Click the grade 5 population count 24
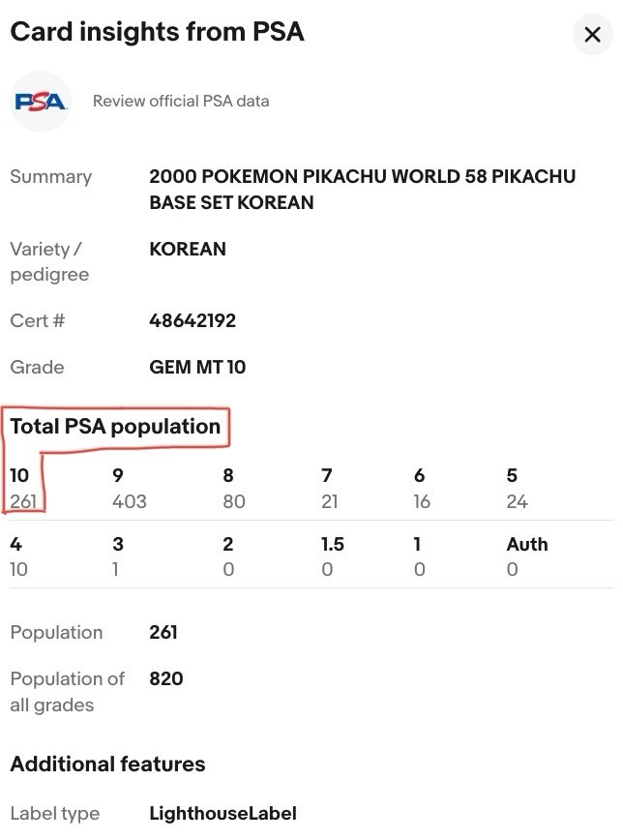Viewport: 623px width, 840px height. [x=517, y=501]
